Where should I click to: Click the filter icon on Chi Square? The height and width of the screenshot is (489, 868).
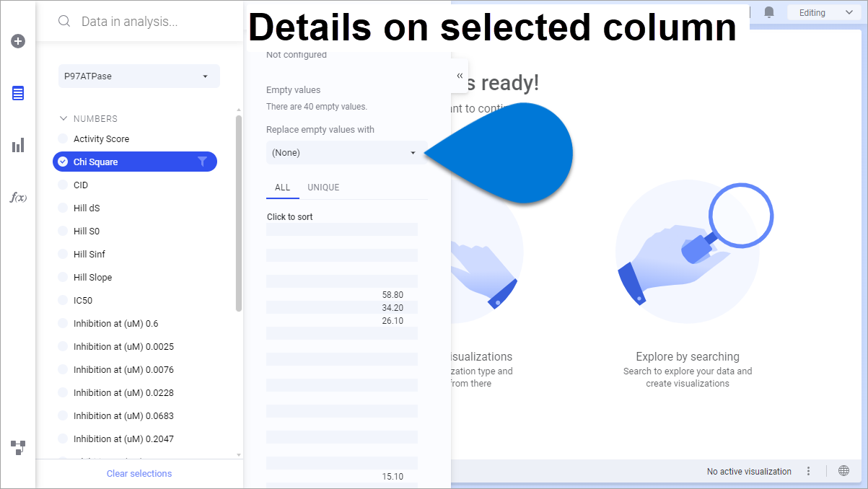202,162
